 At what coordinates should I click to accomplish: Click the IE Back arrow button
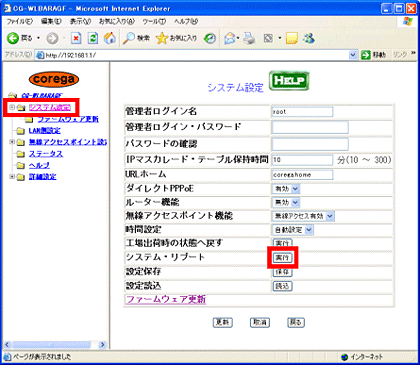point(13,38)
